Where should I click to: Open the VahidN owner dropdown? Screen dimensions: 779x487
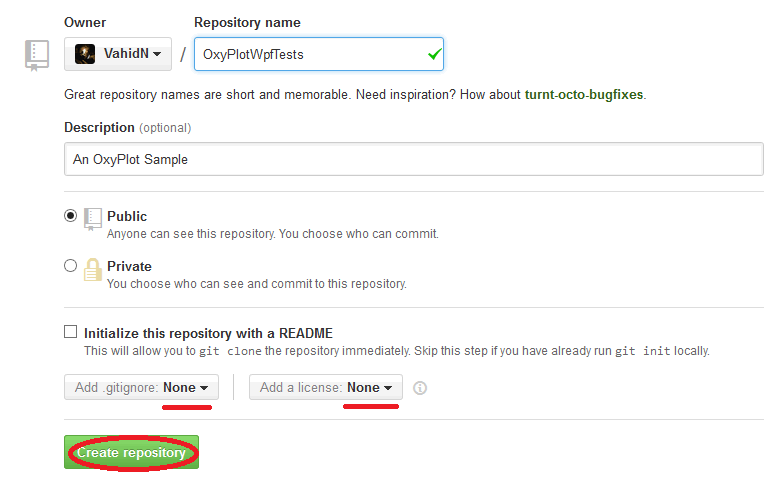[118, 54]
